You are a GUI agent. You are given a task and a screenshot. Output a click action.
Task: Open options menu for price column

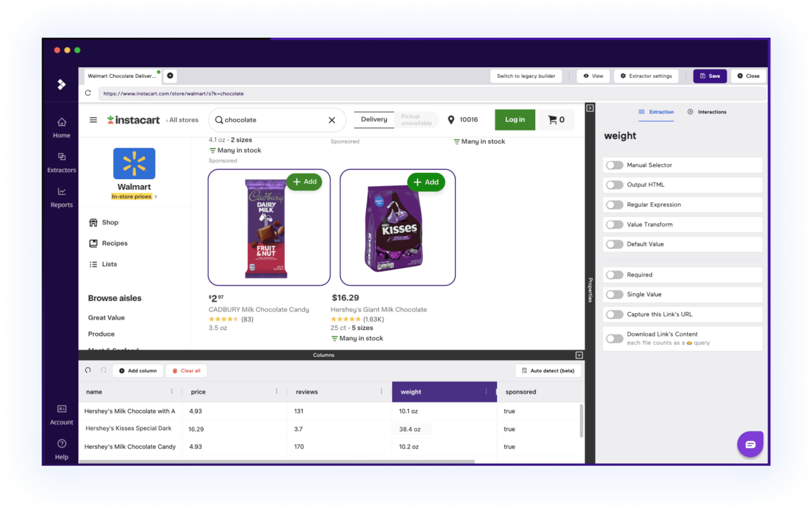tap(277, 391)
